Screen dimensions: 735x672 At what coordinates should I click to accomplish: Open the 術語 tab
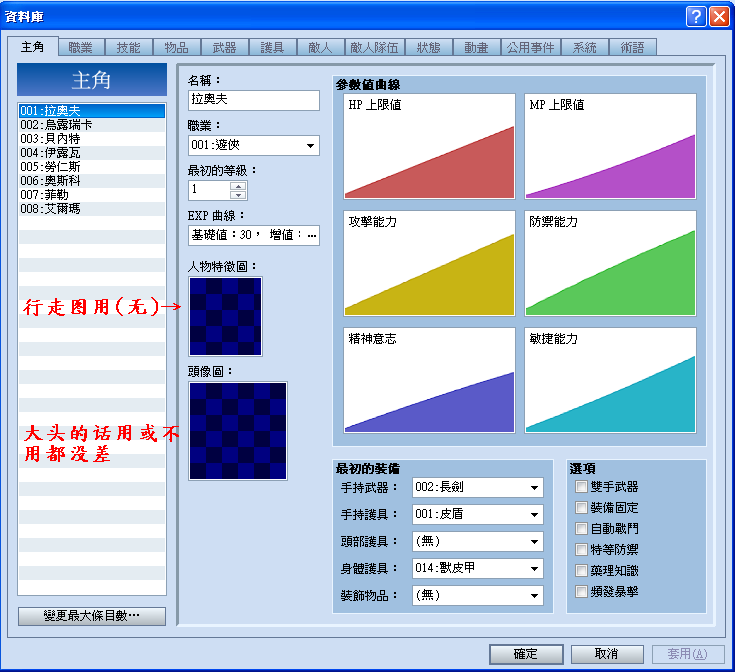[x=632, y=47]
